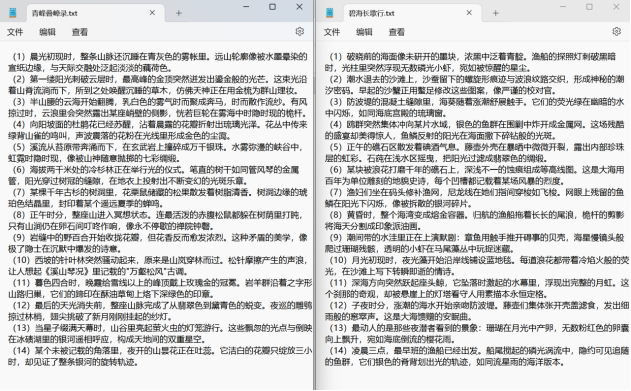Minimize the right Notepad window

coord(563,7)
